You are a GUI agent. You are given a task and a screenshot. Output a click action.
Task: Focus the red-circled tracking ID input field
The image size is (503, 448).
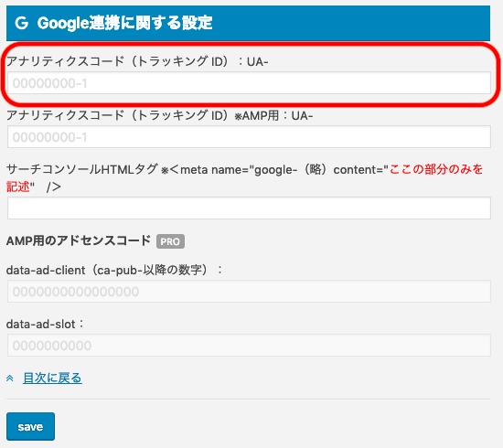coord(249,83)
